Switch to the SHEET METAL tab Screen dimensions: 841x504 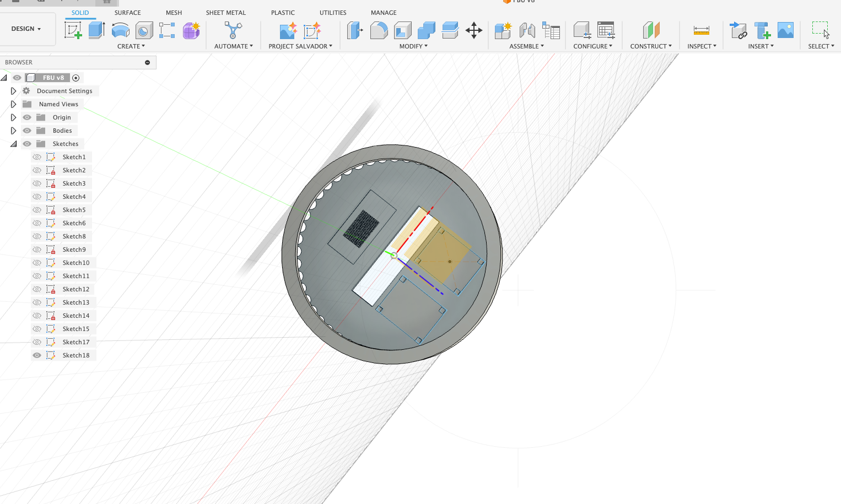coord(226,13)
